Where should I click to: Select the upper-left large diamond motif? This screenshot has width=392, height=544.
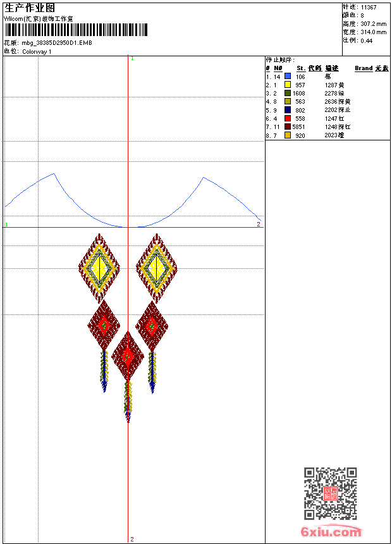pyautogui.click(x=99, y=268)
